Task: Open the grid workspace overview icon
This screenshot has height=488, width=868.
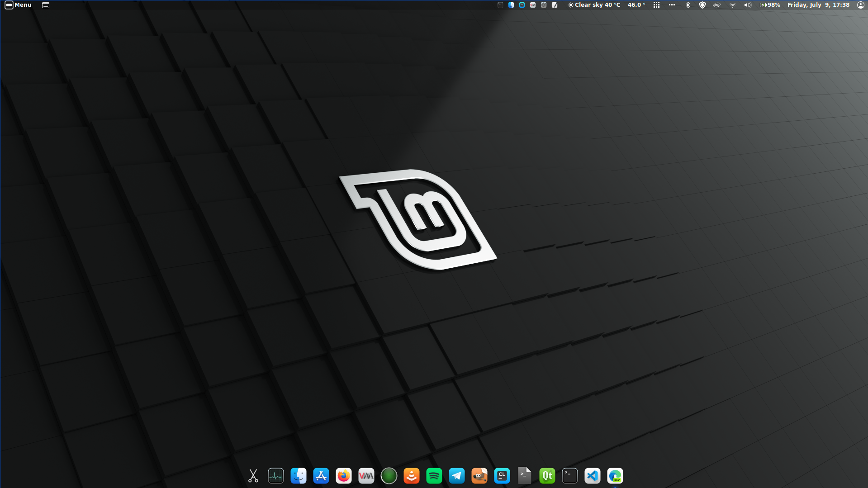Action: click(x=656, y=5)
